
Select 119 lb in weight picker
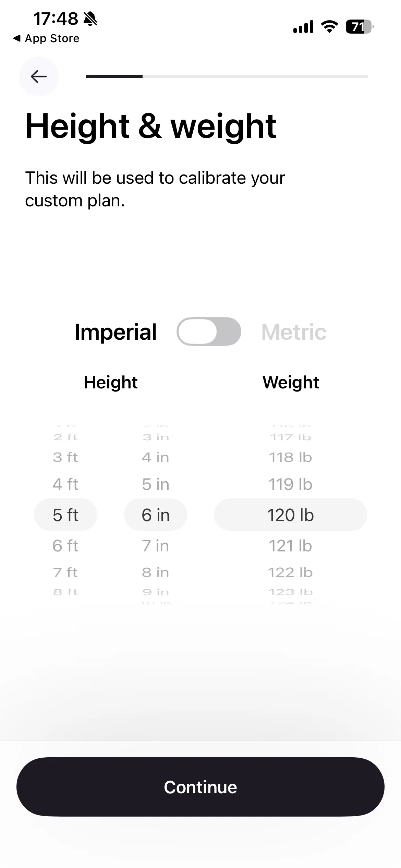tap(290, 484)
